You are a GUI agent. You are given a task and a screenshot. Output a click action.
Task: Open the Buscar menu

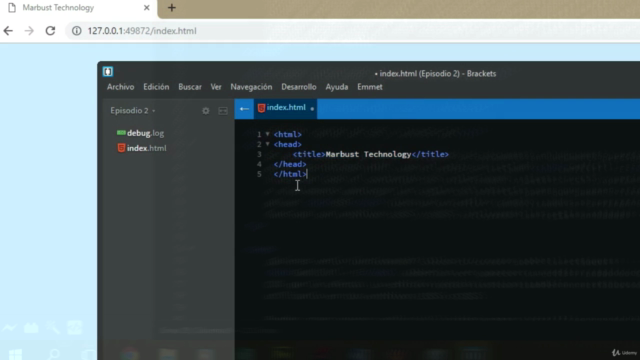pos(190,87)
